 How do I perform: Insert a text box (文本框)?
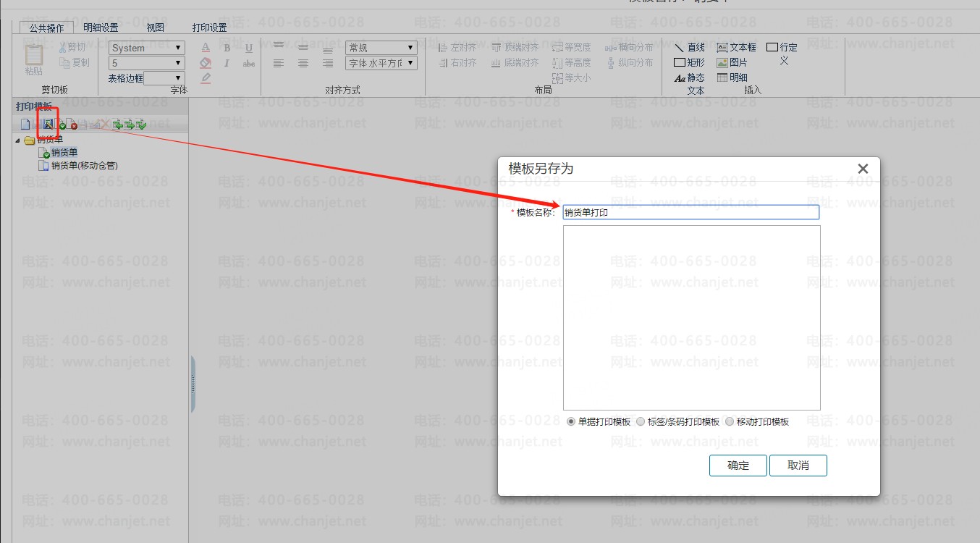736,48
